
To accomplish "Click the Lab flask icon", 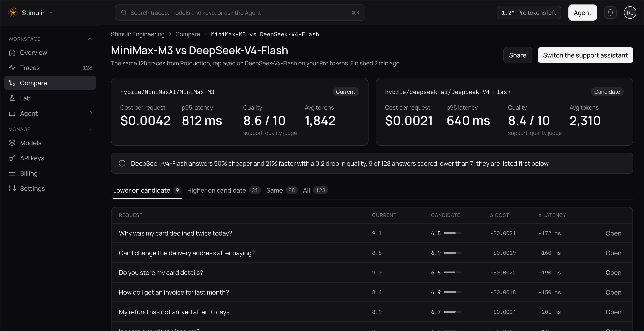I will 12,98.
